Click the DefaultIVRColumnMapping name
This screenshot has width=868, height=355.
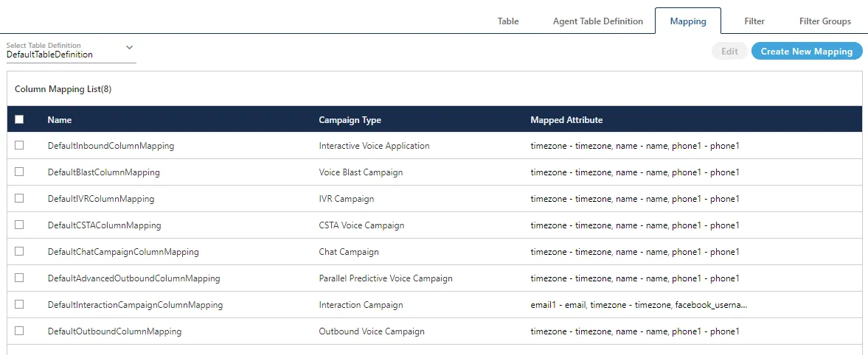pyautogui.click(x=101, y=199)
